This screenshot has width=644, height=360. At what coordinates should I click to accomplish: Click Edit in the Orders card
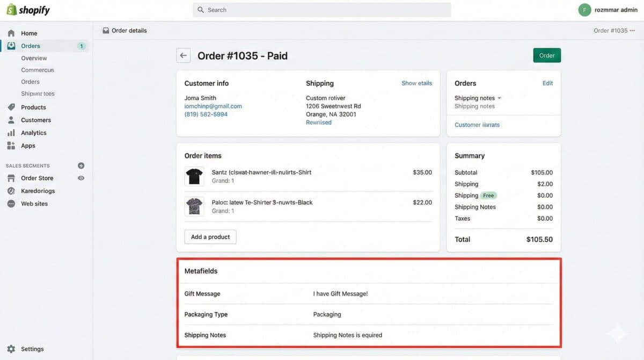(547, 83)
